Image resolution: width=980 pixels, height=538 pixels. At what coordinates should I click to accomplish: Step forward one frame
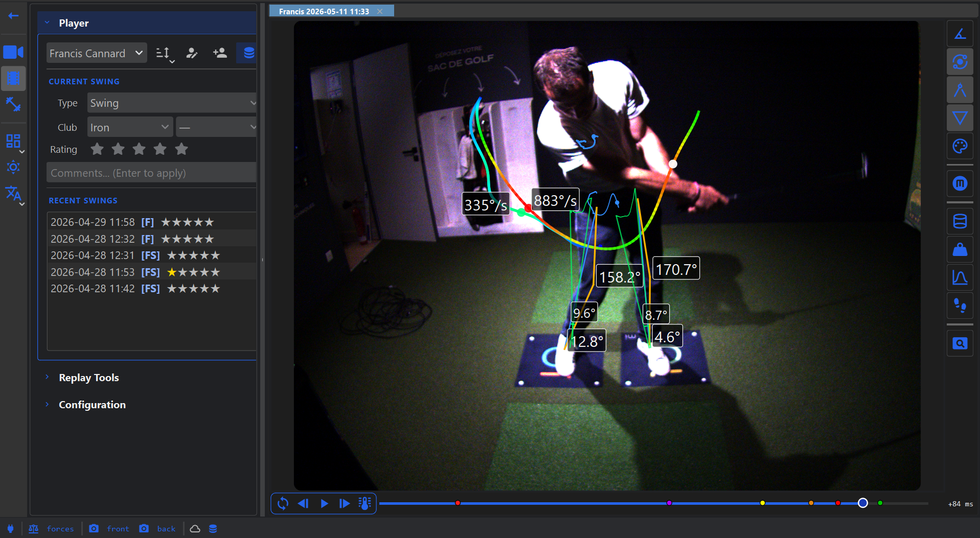coord(345,503)
